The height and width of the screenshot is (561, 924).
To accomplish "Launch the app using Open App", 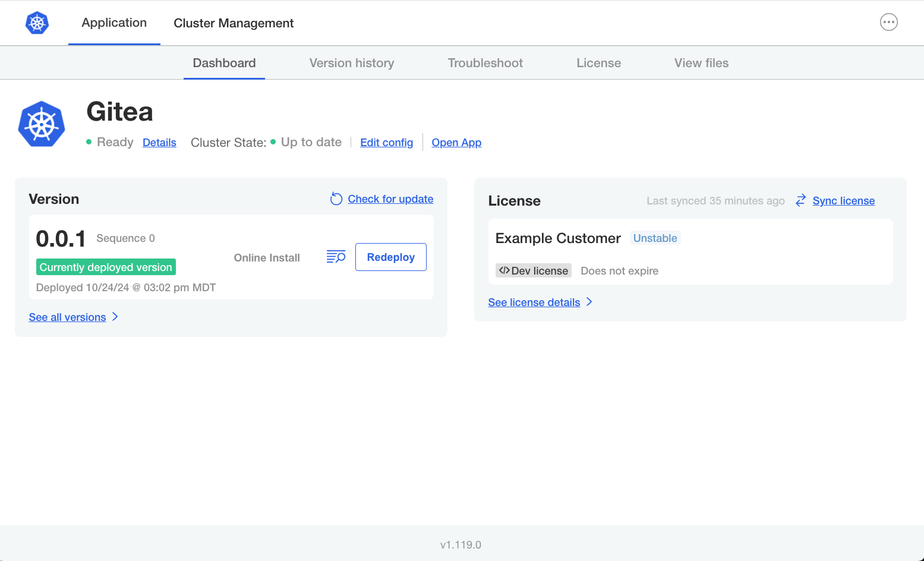I will tap(456, 142).
